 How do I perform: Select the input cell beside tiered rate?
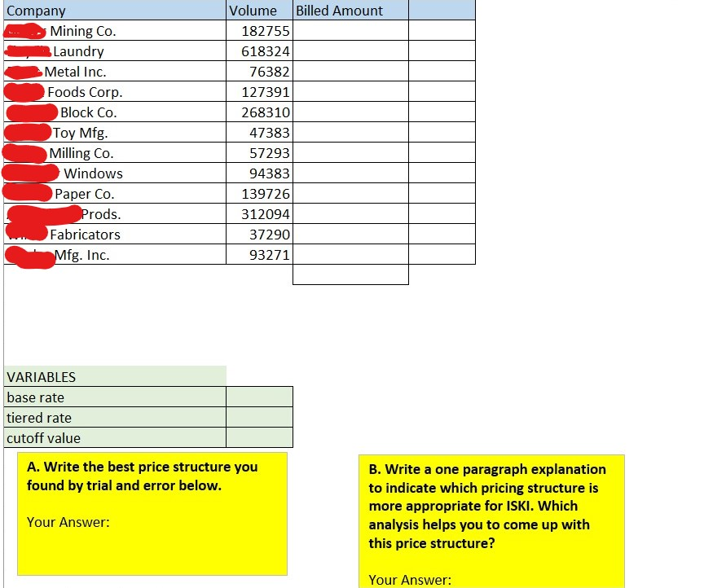[261, 417]
